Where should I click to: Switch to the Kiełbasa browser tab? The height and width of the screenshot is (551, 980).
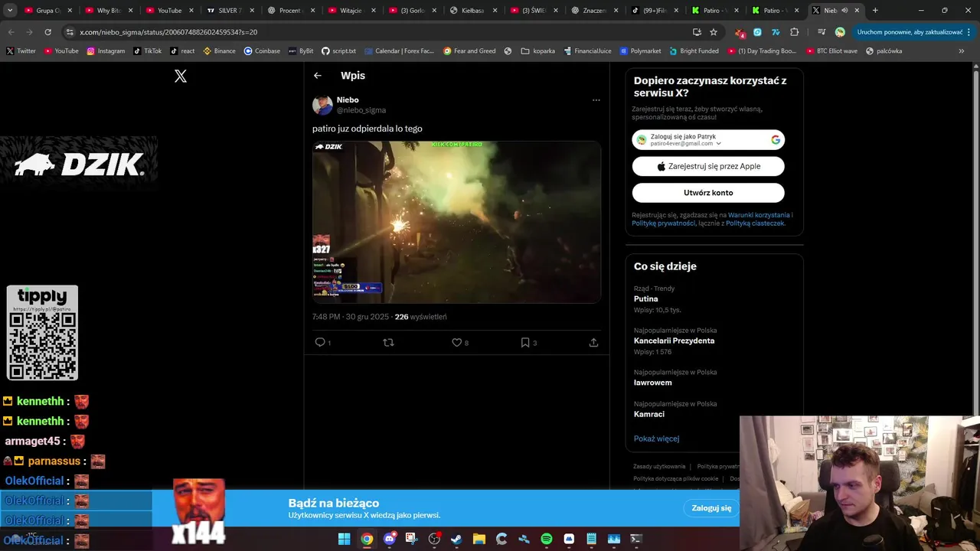click(x=472, y=11)
